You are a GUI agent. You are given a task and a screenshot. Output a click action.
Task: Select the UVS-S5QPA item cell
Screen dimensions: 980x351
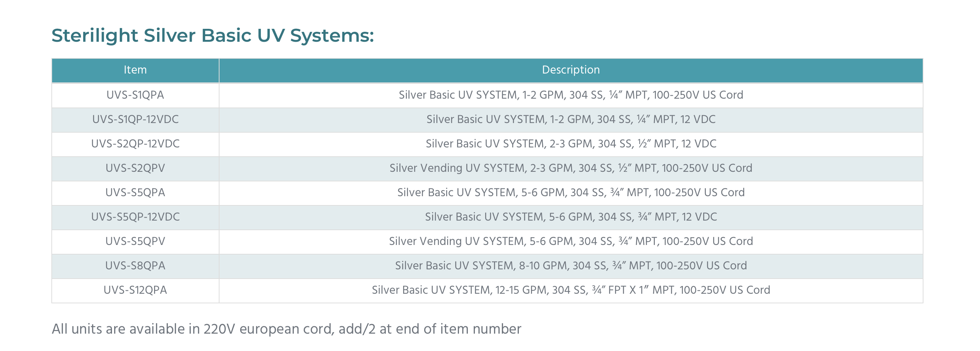135,192
